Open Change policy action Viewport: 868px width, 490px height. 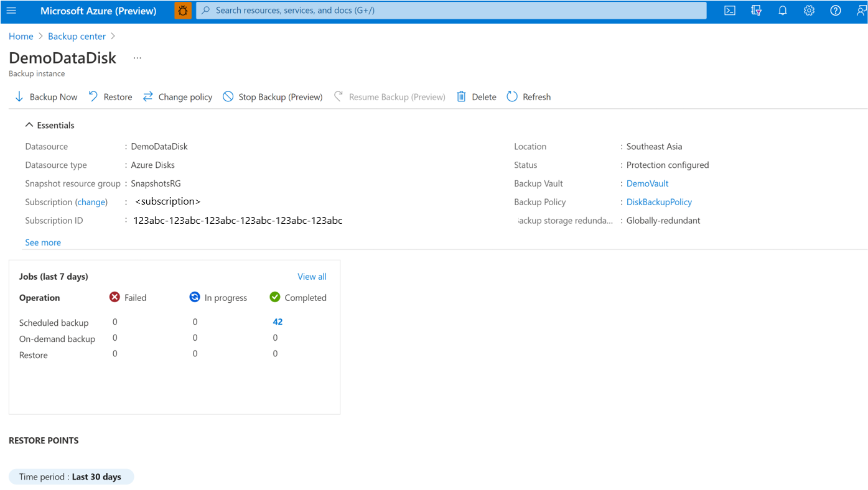[x=177, y=96]
